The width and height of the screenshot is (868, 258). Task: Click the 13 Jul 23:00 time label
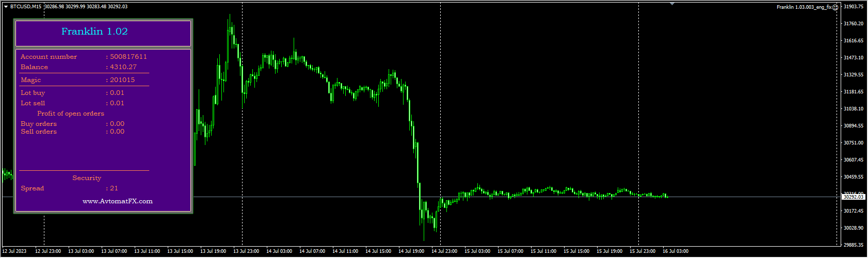pyautogui.click(x=246, y=251)
